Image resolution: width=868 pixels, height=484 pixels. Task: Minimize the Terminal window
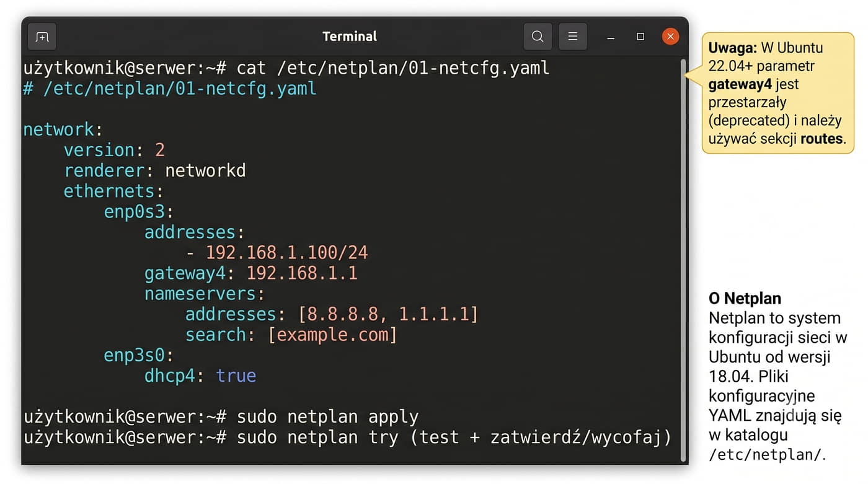tap(611, 37)
